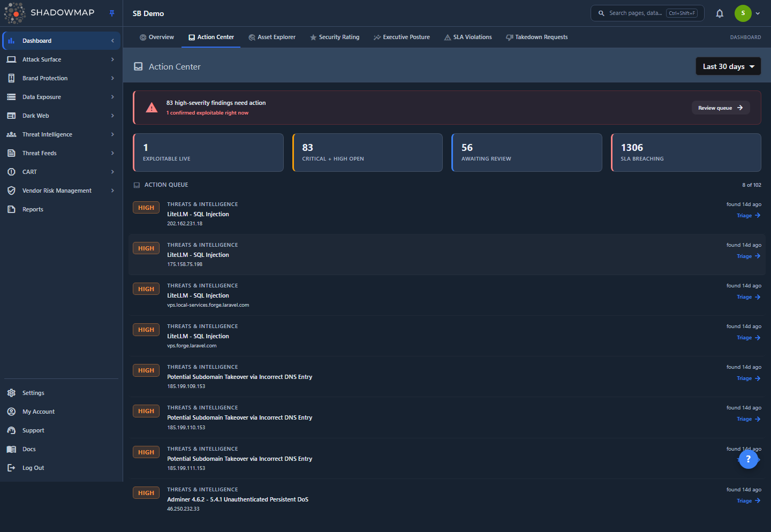771x532 pixels.
Task: Open the user avatar S menu
Action: pos(743,13)
